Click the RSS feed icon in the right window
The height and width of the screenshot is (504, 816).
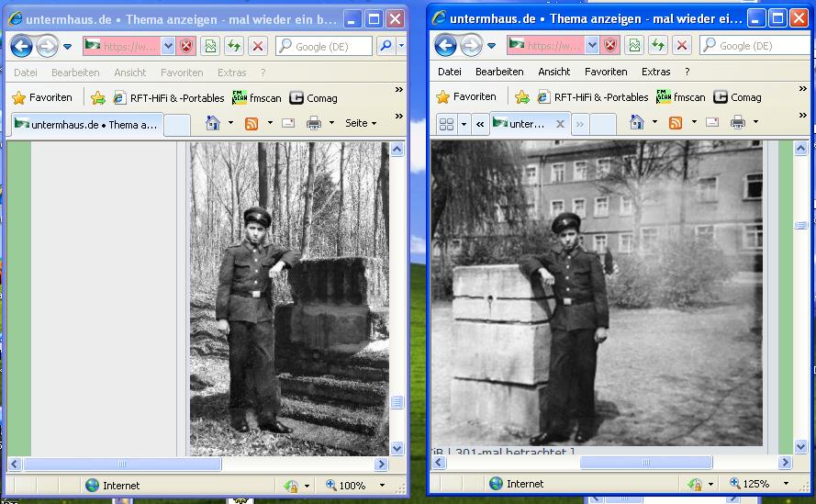pyautogui.click(x=676, y=123)
